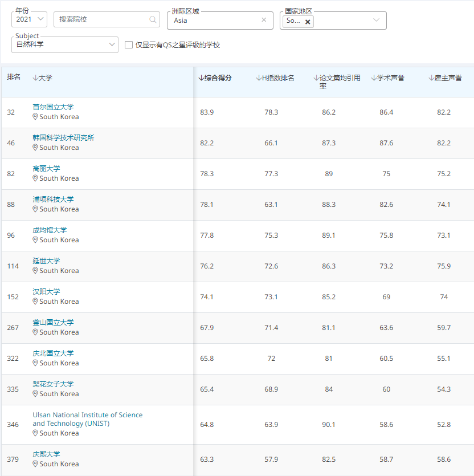This screenshot has height=476, width=474.
Task: Click the location pin beside 首尔国立大学
Action: [x=35, y=116]
